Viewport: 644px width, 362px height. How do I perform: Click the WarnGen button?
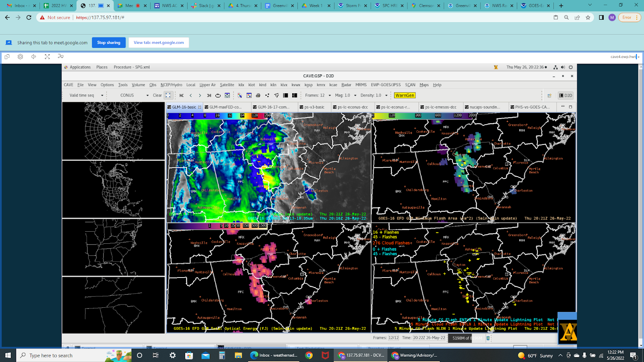tap(405, 95)
